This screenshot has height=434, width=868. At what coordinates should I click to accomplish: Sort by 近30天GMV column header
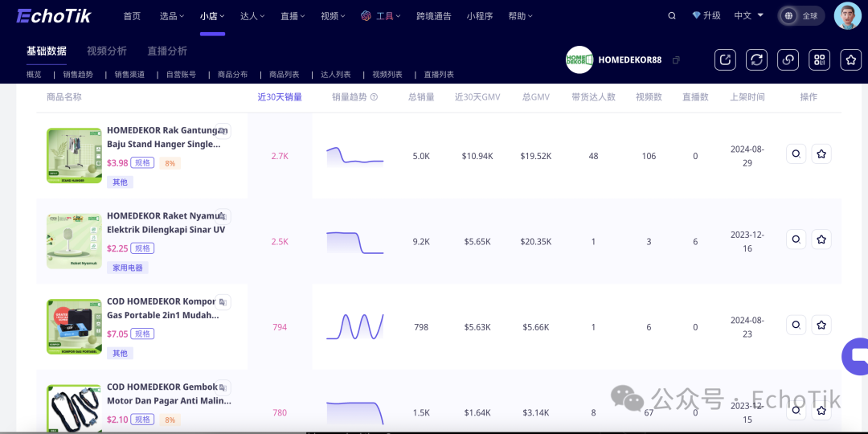(477, 97)
